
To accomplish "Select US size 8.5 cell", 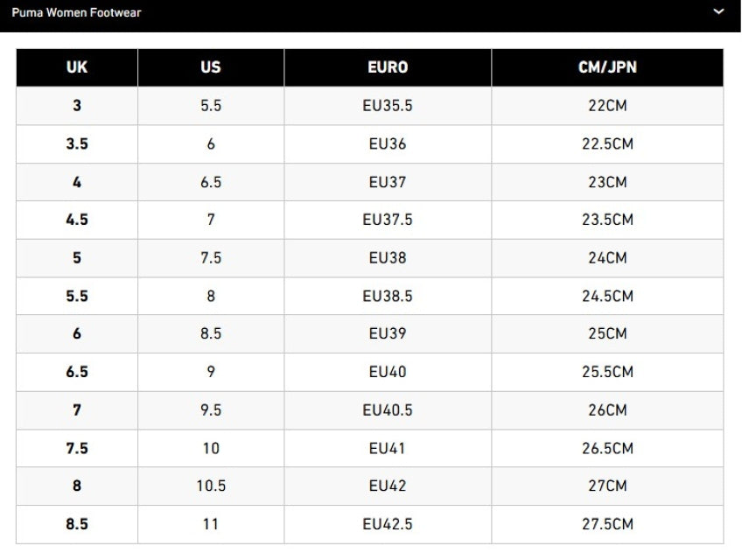I will point(211,334).
